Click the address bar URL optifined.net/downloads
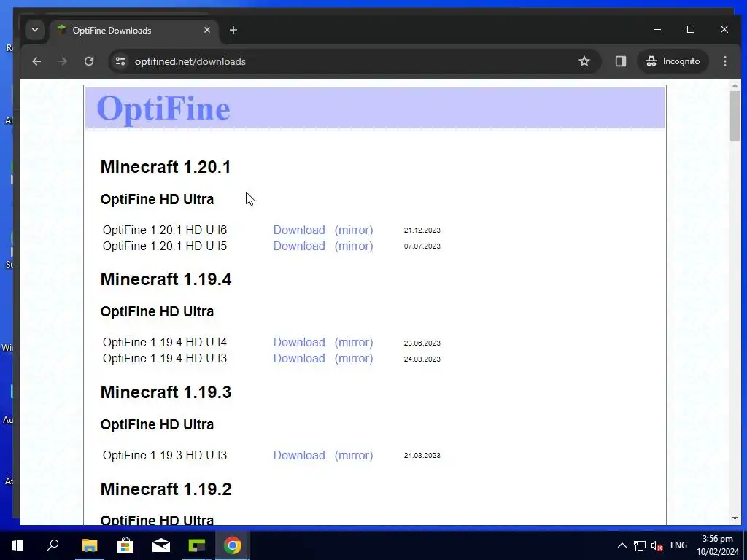 [190, 61]
